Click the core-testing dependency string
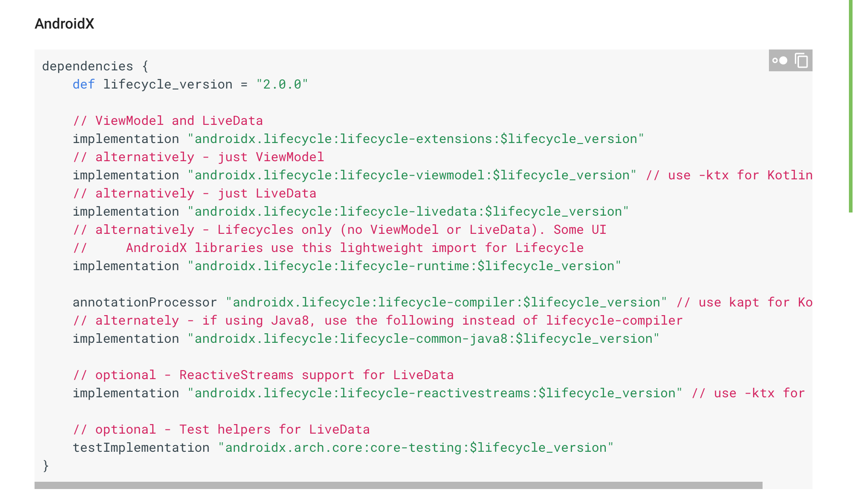This screenshot has height=504, width=858. click(416, 448)
